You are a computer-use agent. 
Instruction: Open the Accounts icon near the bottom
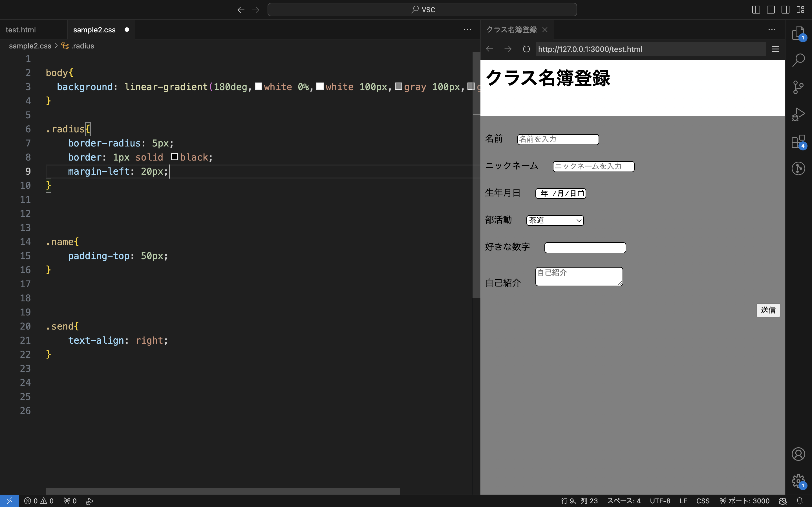click(798, 454)
